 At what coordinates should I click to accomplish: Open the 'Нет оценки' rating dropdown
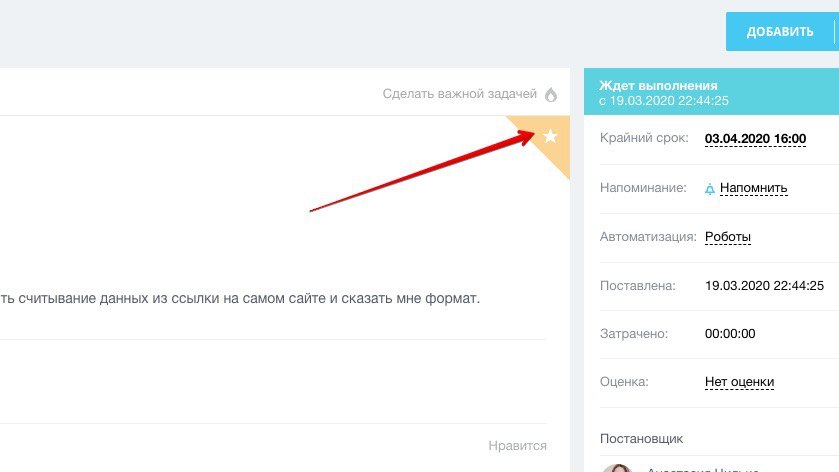739,382
